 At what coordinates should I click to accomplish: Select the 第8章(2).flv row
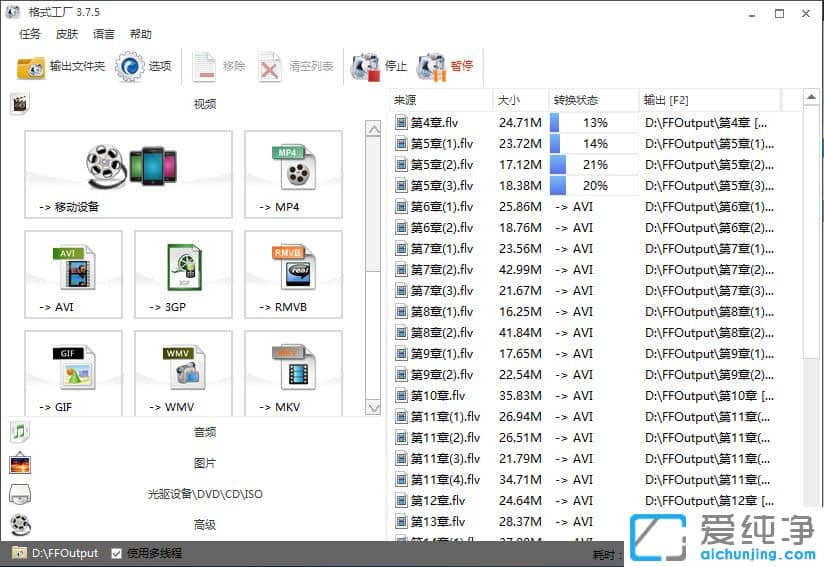585,333
